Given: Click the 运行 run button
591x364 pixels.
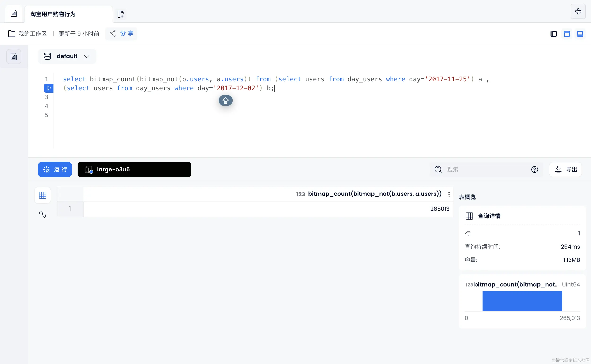Looking at the screenshot, I should (x=55, y=169).
